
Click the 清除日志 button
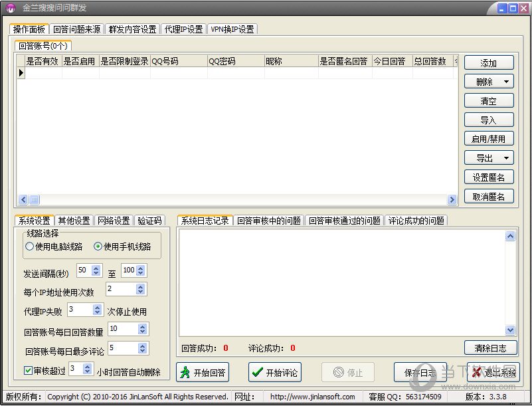click(491, 348)
